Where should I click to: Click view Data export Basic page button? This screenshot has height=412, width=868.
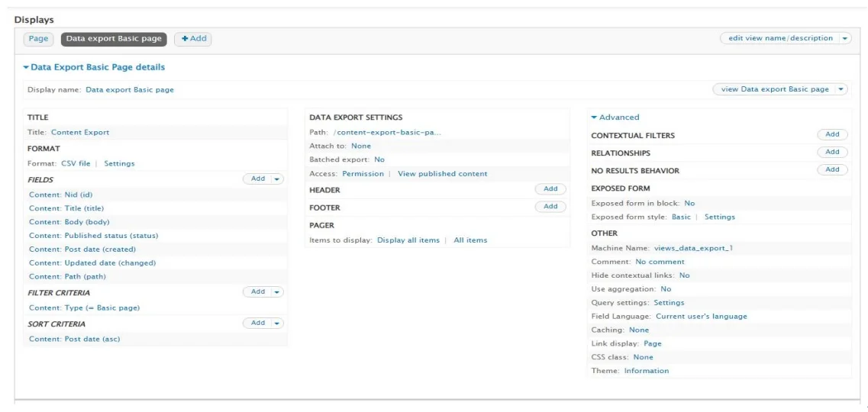tap(773, 89)
